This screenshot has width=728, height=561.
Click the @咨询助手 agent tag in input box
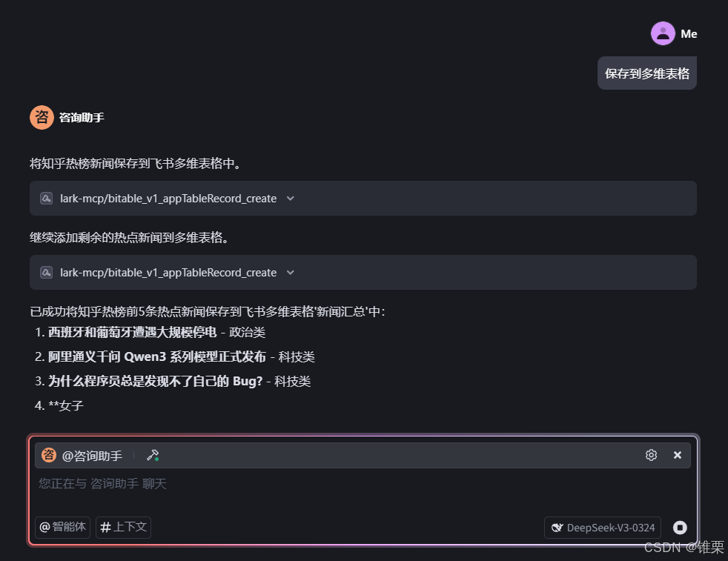[x=82, y=455]
